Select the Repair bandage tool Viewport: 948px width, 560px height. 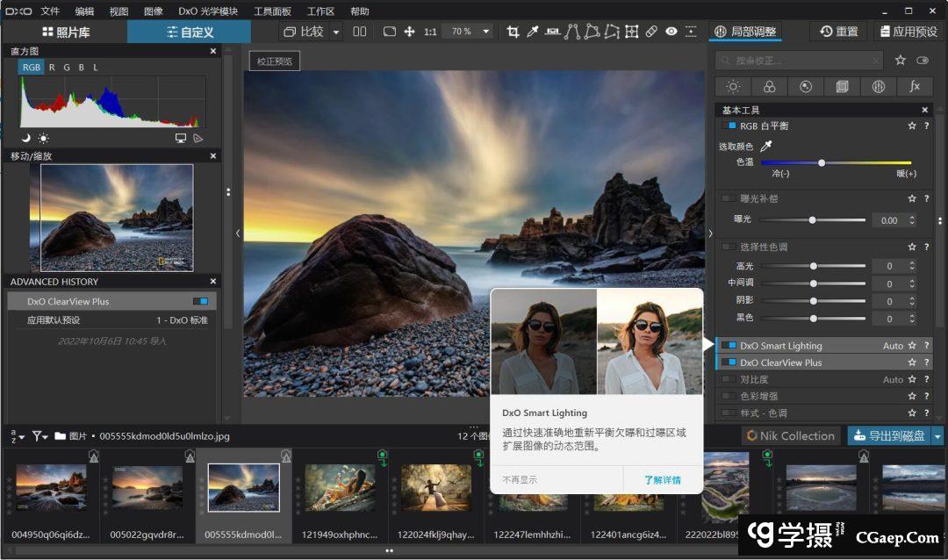pyautogui.click(x=651, y=32)
